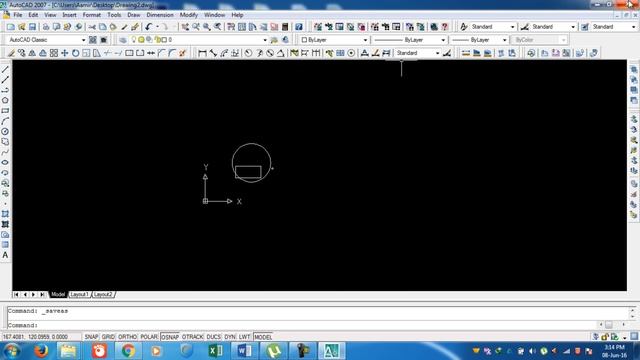The height and width of the screenshot is (360, 640).
Task: Open Google Chrome from the taskbar
Action: (x=128, y=351)
